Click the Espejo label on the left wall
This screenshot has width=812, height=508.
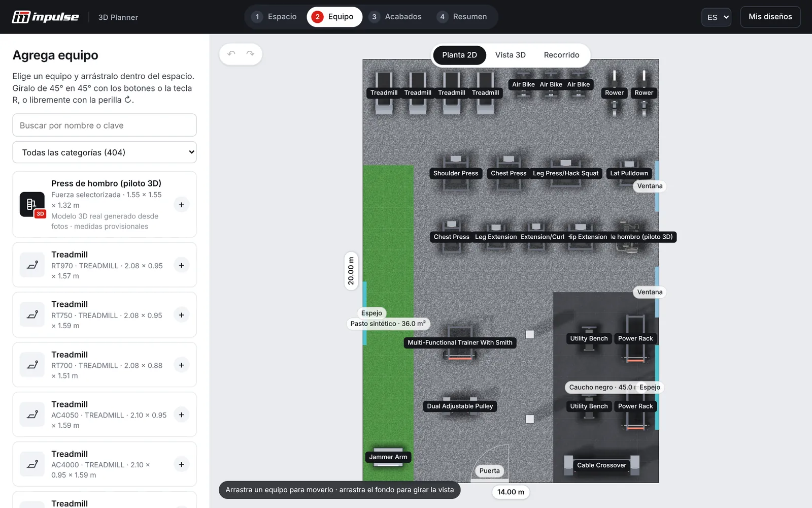tap(371, 313)
